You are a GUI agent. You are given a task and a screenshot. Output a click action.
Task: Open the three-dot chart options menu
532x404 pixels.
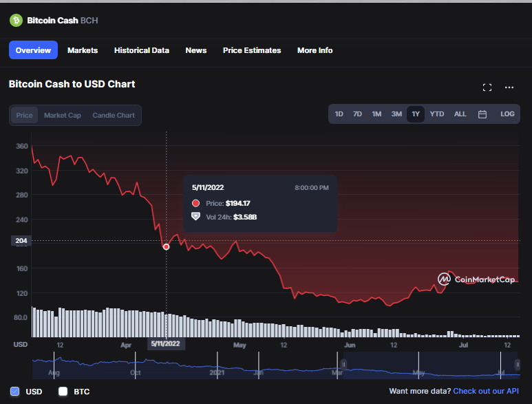(x=509, y=87)
